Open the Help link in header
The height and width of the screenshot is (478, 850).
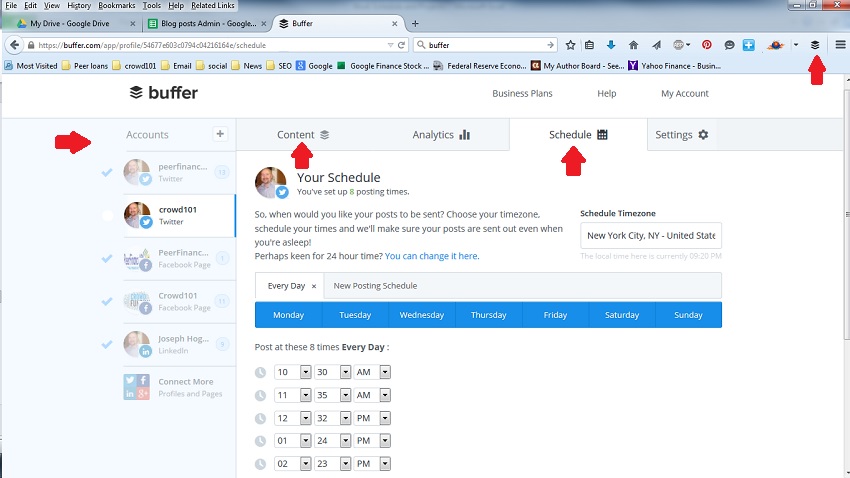pos(607,93)
